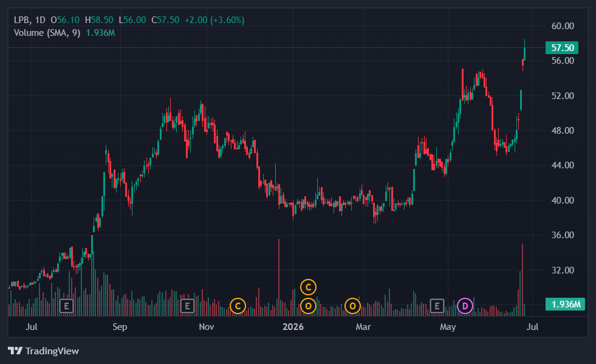Open the TradingView logo link
The height and width of the screenshot is (364, 596).
[x=43, y=351]
